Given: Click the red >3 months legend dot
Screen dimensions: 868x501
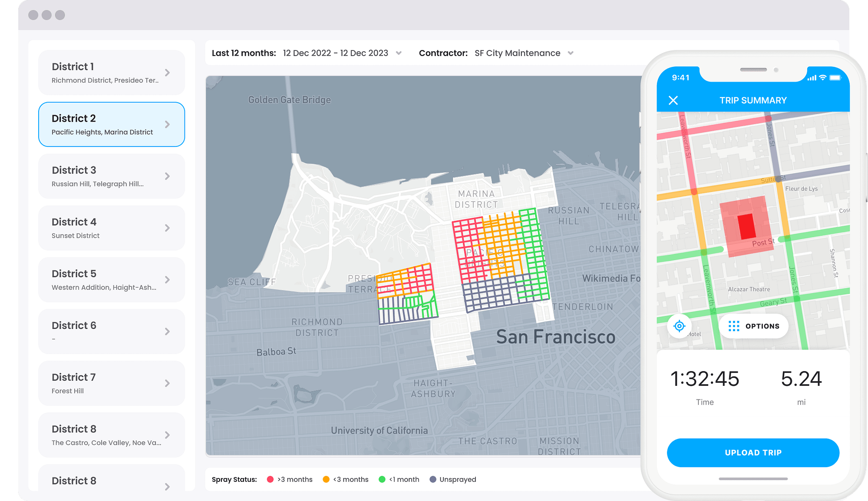Looking at the screenshot, I should point(270,479).
